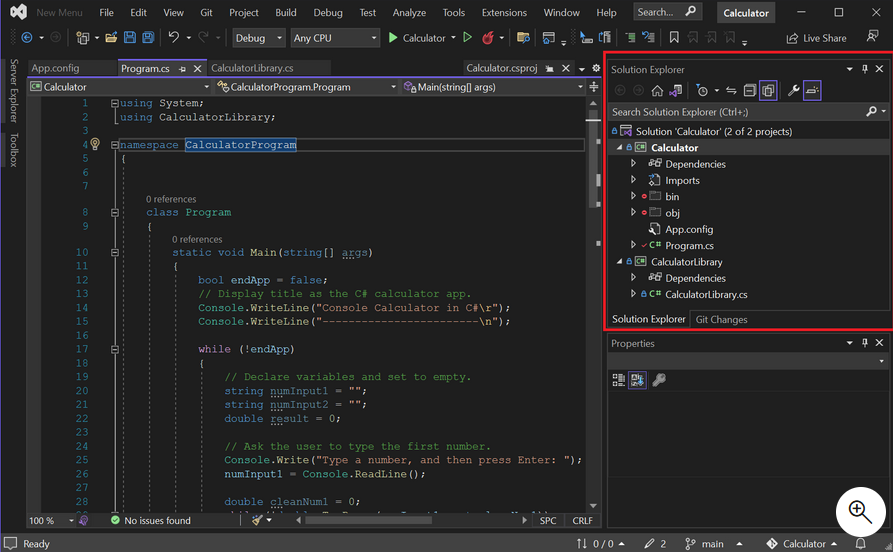
Task: Open Properties wrench icon in Solution Explorer
Action: click(x=794, y=91)
